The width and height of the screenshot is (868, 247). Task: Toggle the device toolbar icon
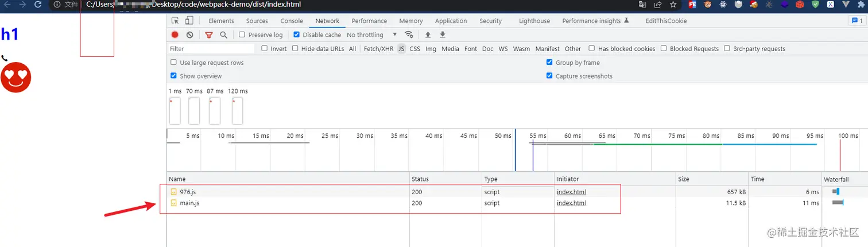pyautogui.click(x=189, y=21)
